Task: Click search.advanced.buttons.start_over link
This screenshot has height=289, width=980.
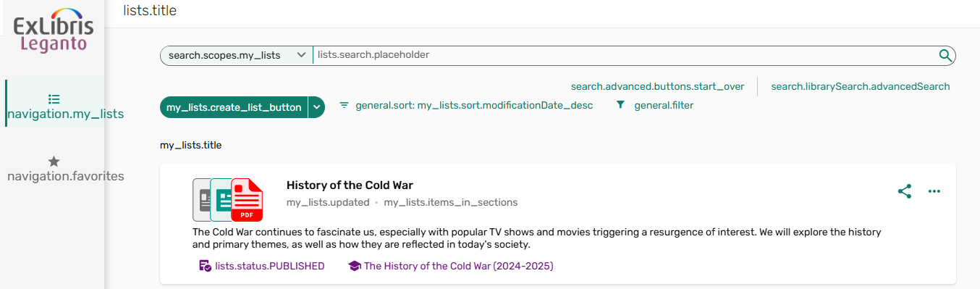Action: 657,86
